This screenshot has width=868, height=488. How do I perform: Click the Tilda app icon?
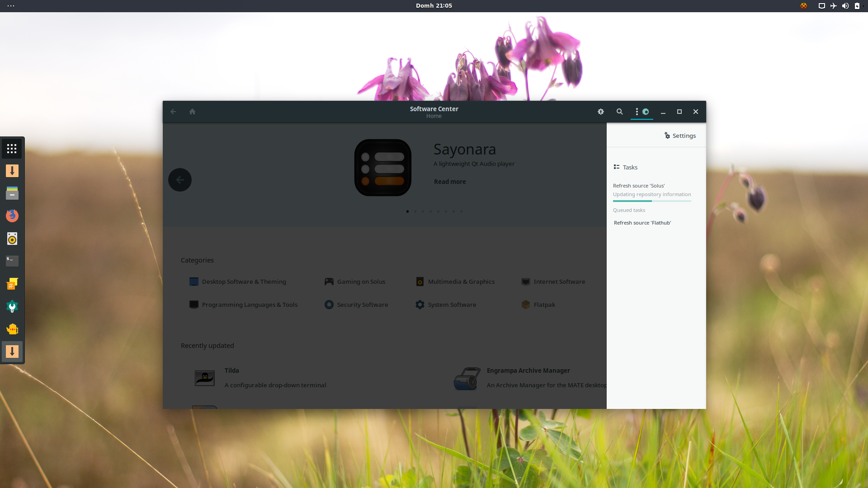[204, 378]
